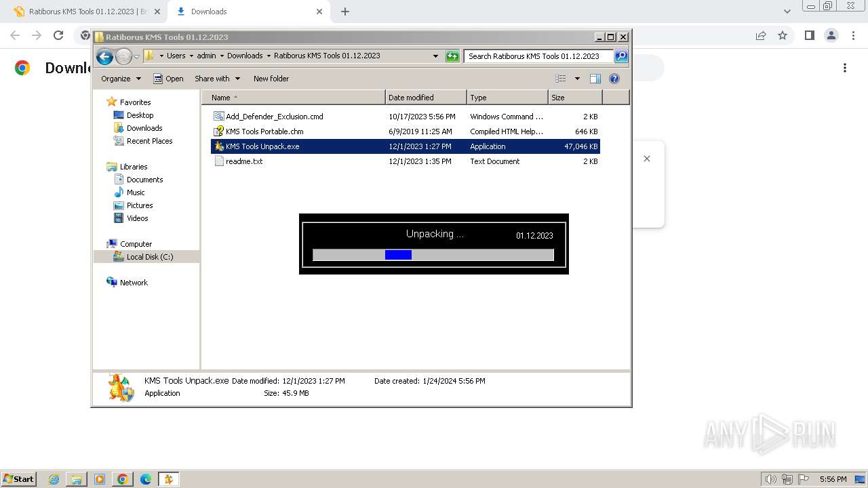Open Explorer Help icon
The image size is (868, 488).
(614, 79)
